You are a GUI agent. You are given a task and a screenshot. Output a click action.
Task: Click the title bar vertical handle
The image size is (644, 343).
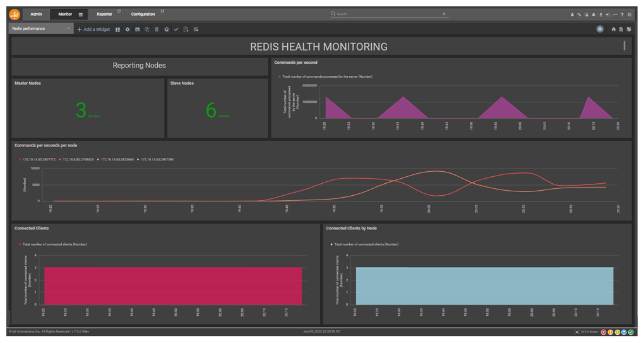coord(624,45)
